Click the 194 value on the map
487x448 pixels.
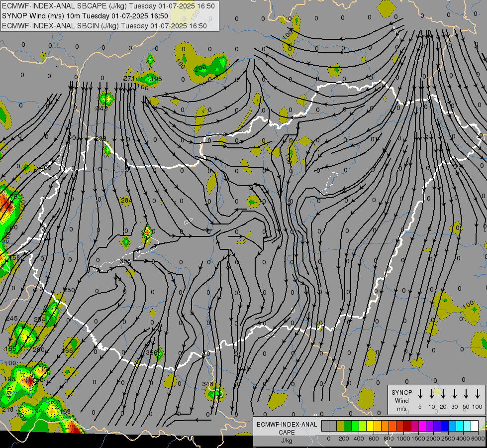tap(37, 411)
